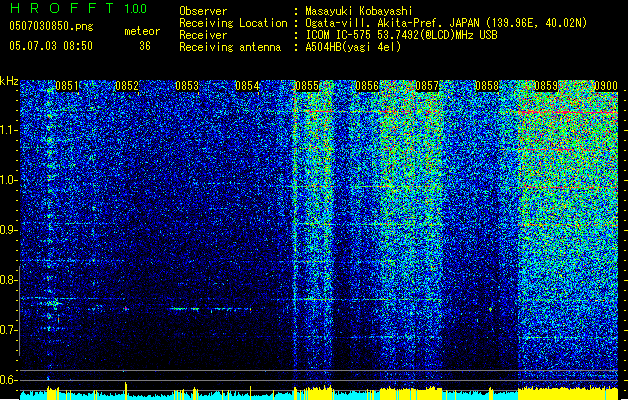Click the 1.1 kHz axis label

click(x=8, y=130)
